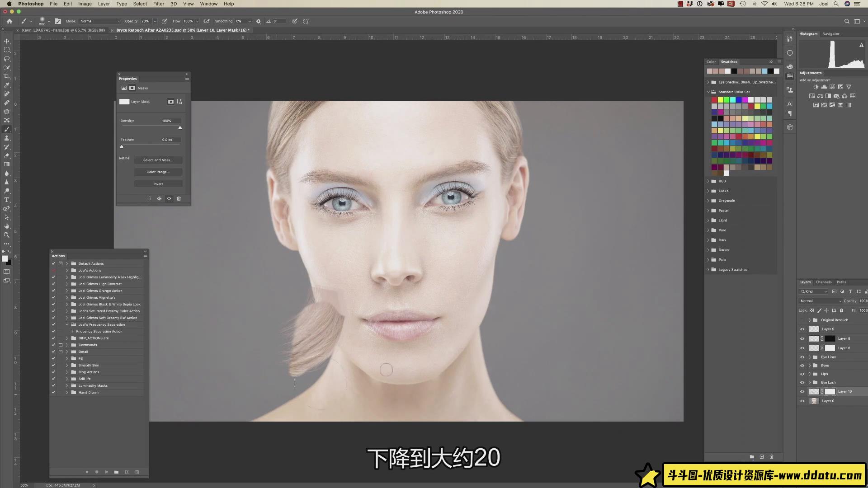Toggle visibility of Layer 10

tap(802, 392)
